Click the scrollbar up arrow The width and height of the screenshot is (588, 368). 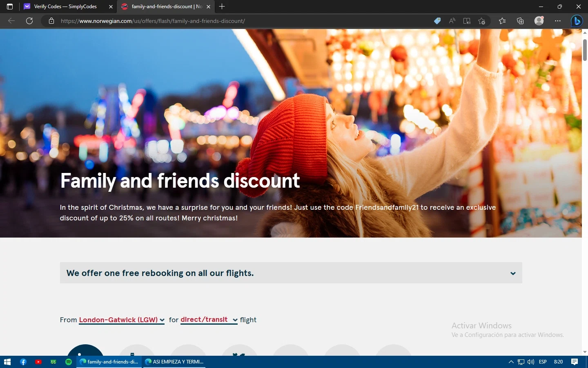tap(585, 32)
